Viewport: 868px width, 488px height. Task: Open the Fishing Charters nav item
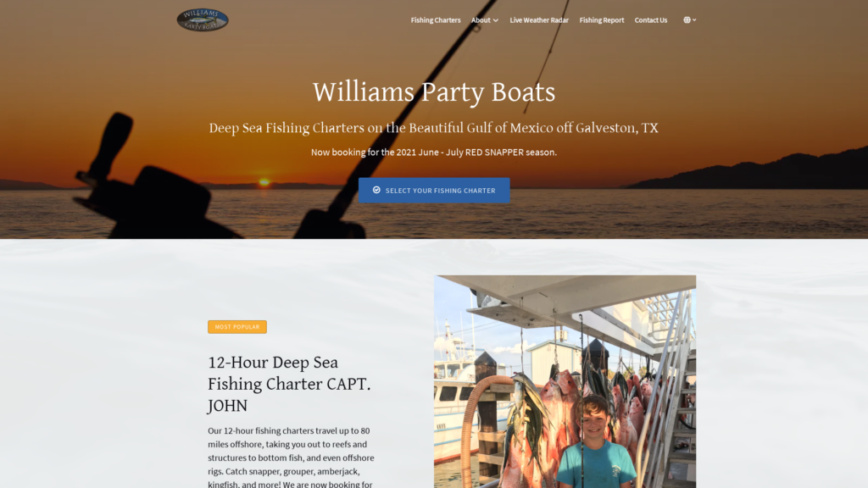coord(436,20)
